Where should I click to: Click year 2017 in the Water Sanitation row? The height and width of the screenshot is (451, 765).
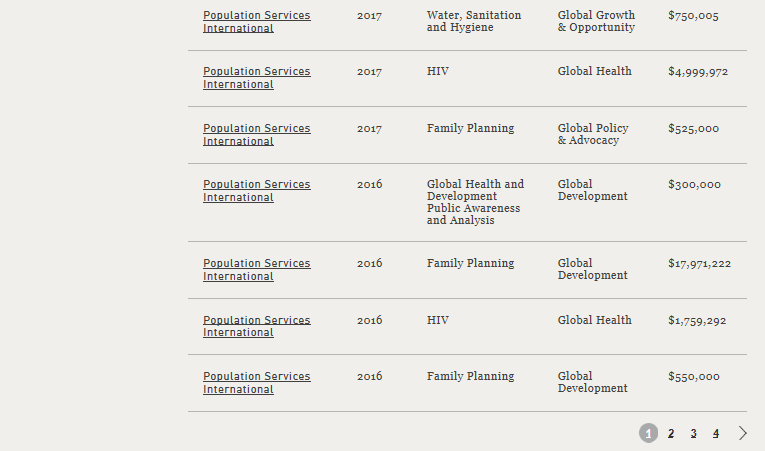click(369, 16)
